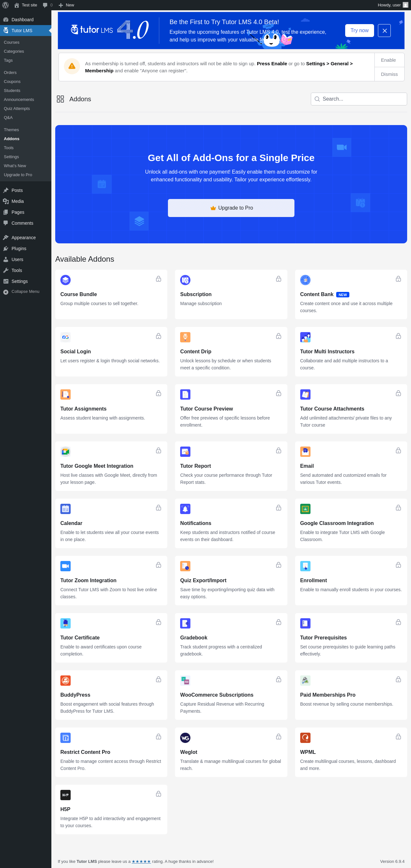Open Tutor LMS Settings submenu item
The height and width of the screenshot is (868, 411).
[12, 157]
